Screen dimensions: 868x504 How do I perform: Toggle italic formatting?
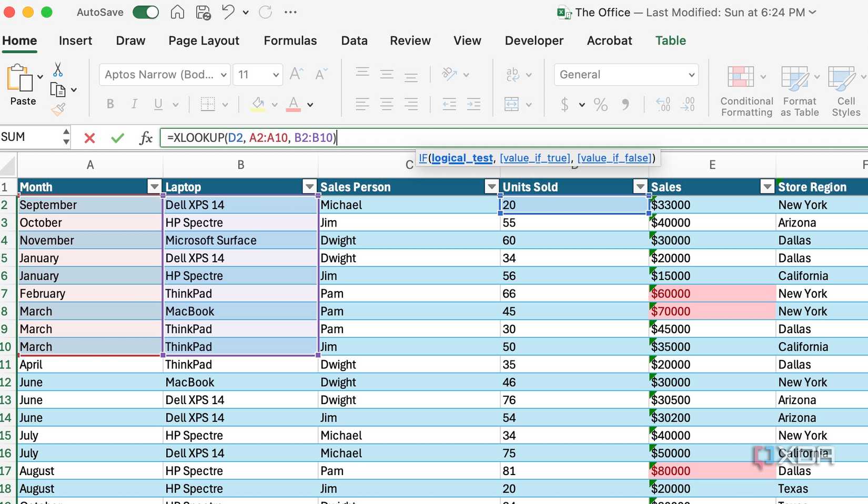[x=134, y=104]
